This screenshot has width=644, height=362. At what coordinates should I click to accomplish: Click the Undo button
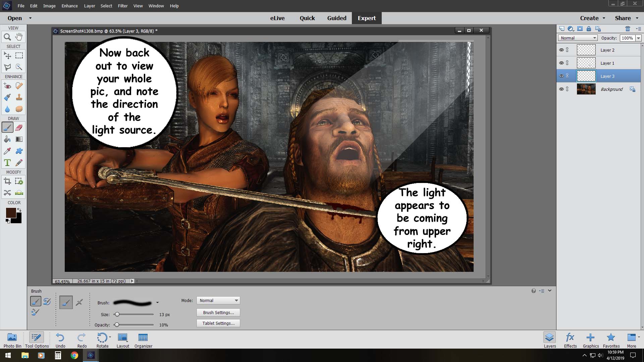[60, 340]
